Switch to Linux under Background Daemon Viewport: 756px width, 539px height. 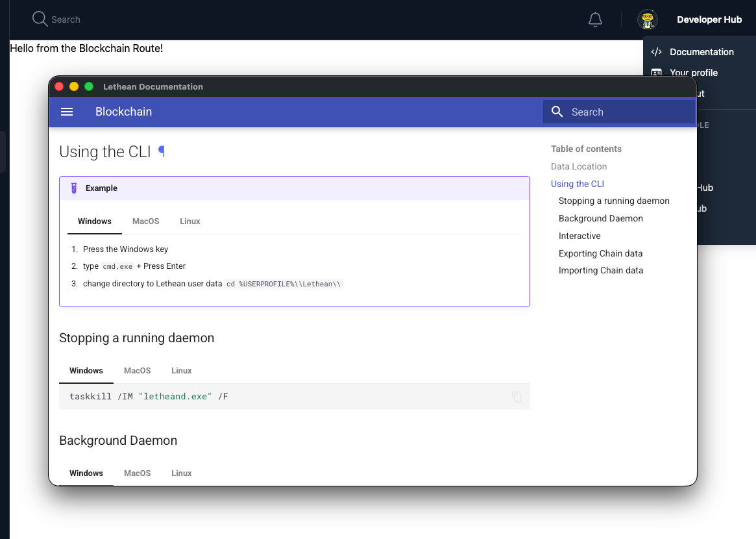[181, 473]
